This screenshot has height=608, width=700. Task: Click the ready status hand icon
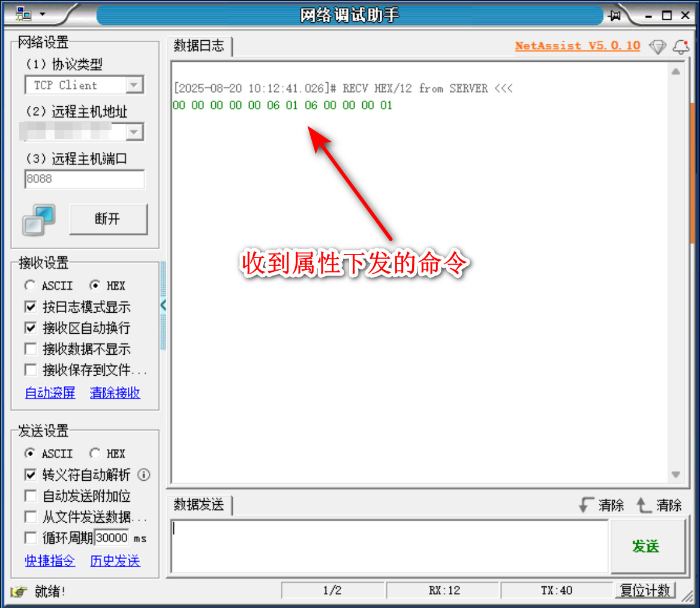click(x=19, y=591)
